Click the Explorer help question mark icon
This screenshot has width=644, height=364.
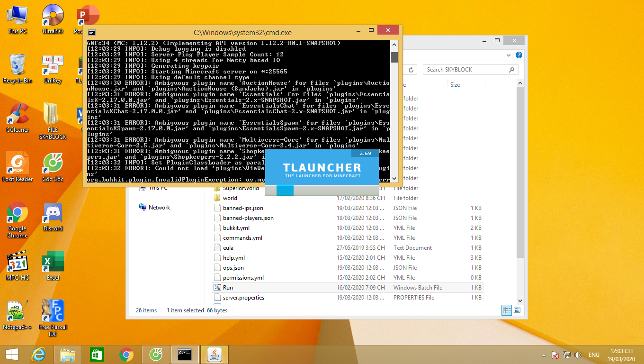519,55
